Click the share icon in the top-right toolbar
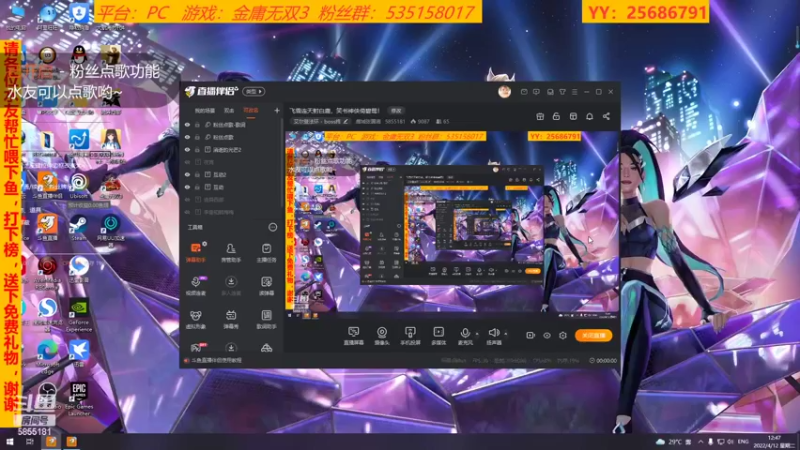This screenshot has width=800, height=450. (606, 116)
